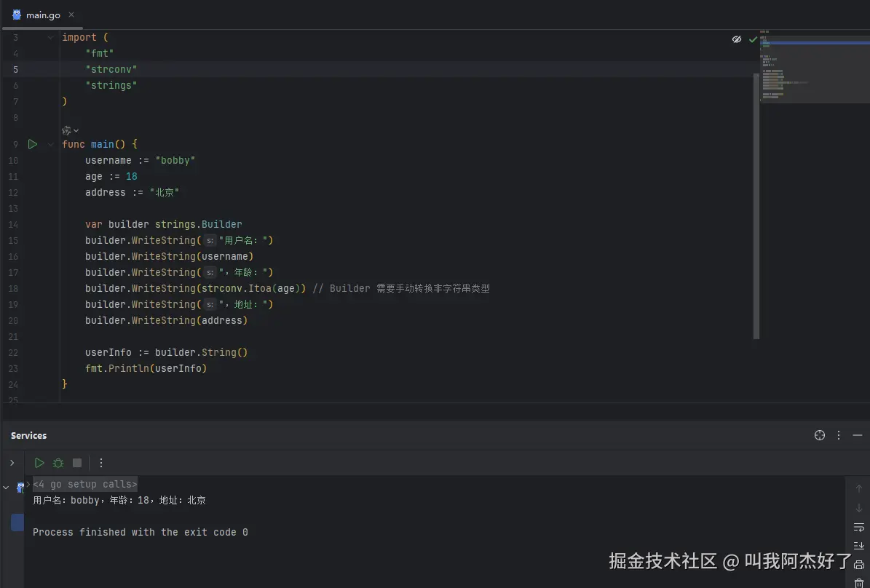The image size is (870, 588).
Task: Open the AI actions icon above func main
Action: coord(66,130)
